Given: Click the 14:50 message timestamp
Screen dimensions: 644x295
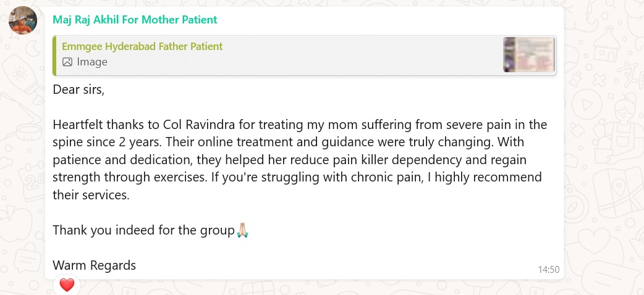Looking at the screenshot, I should pyautogui.click(x=549, y=270).
